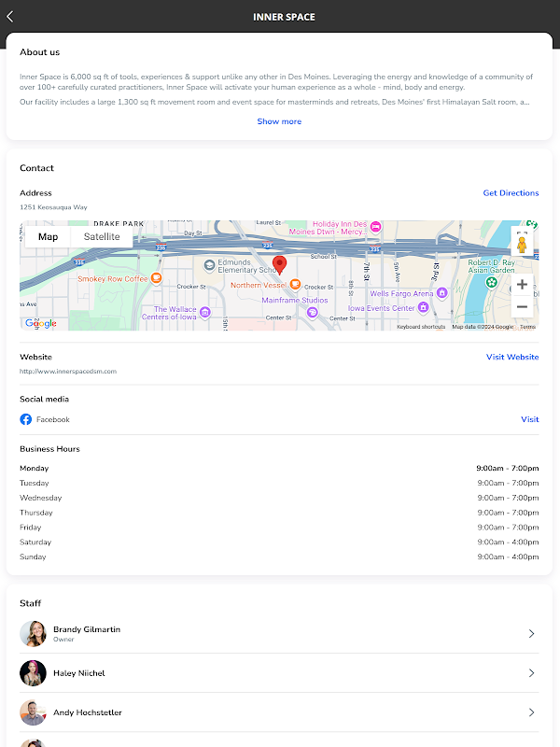Open Street View pegman on the map

point(522,244)
